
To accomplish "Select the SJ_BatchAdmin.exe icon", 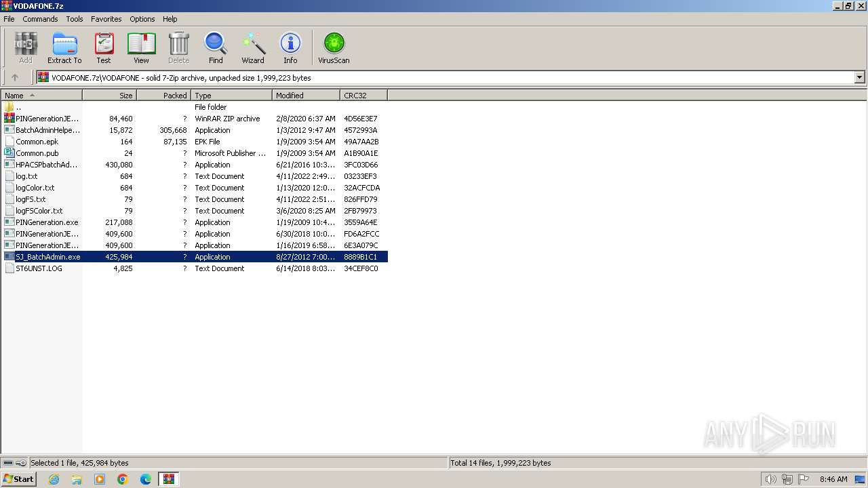I will [9, 257].
